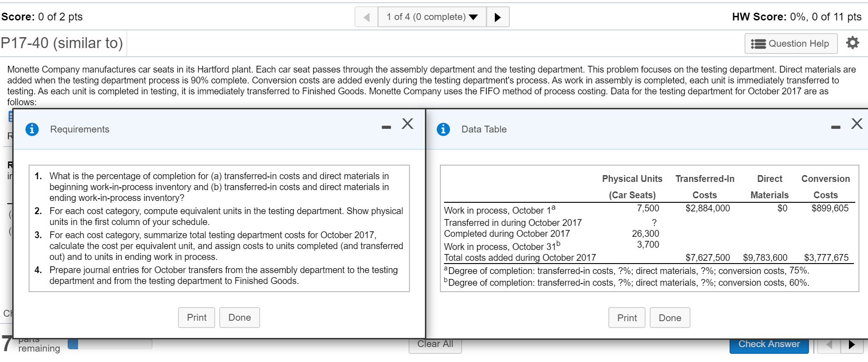Click Done in Data Table dialog

point(670,318)
